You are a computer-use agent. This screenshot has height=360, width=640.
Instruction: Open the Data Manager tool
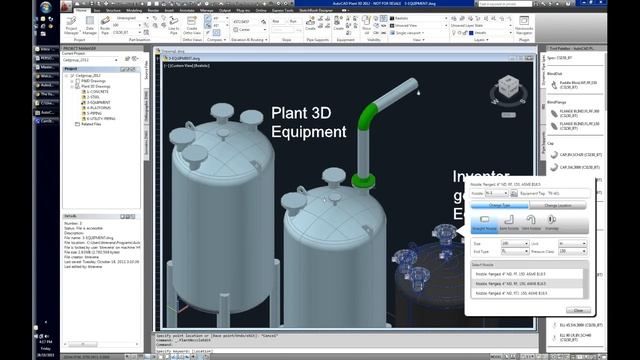click(x=89, y=25)
